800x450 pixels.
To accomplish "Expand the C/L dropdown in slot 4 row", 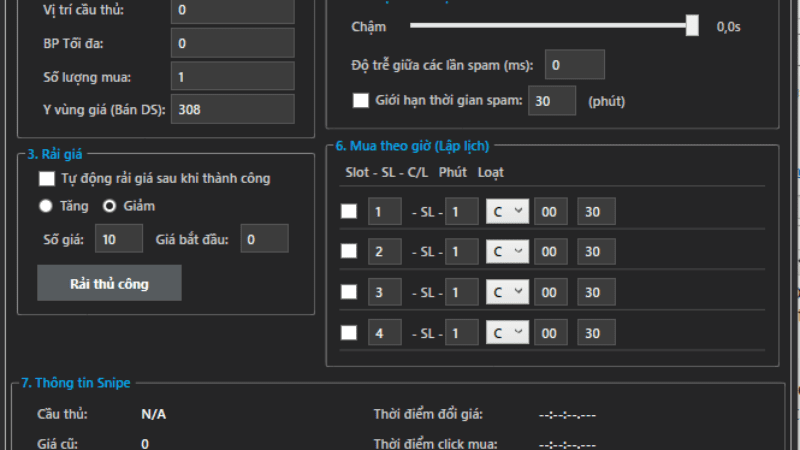I will [507, 333].
